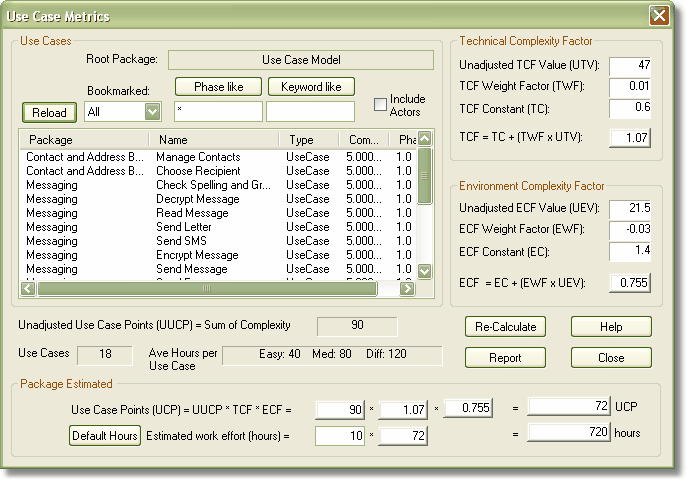
Task: Select the Decrypt Message row
Action: 197,199
